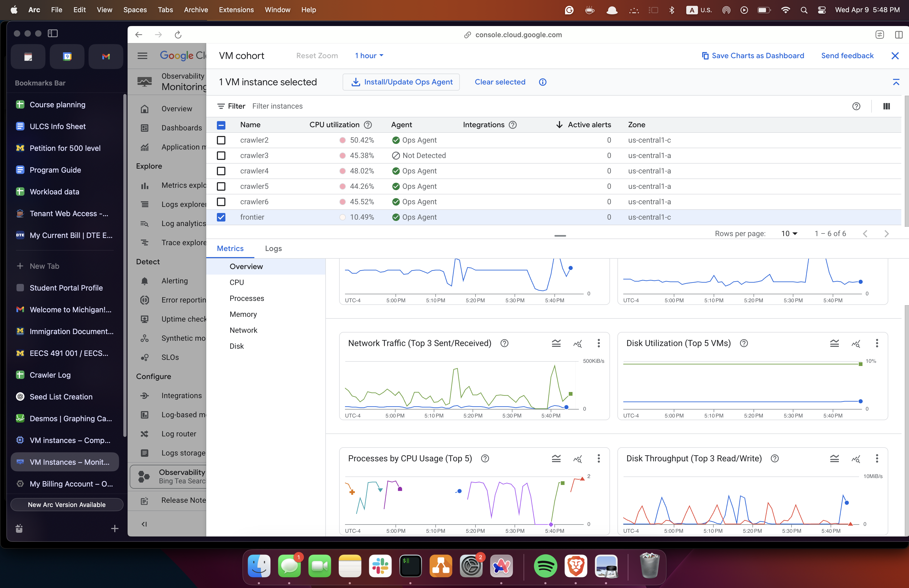This screenshot has height=588, width=909.
Task: Select Network in the metrics list
Action: tap(243, 330)
